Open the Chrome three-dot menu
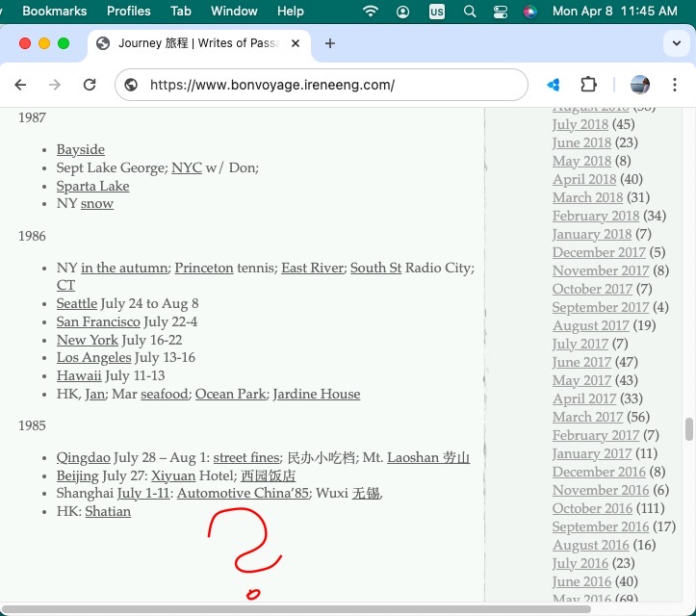Viewport: 696px width, 616px height. click(676, 85)
